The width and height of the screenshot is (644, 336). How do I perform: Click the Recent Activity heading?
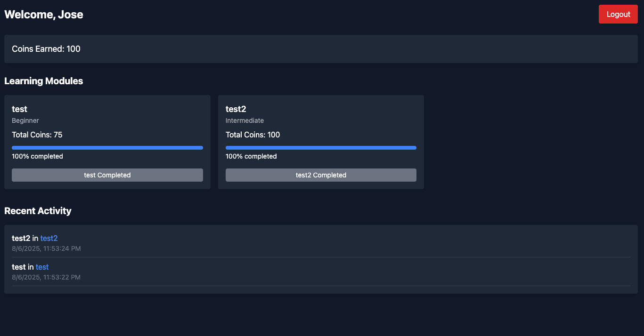point(38,211)
